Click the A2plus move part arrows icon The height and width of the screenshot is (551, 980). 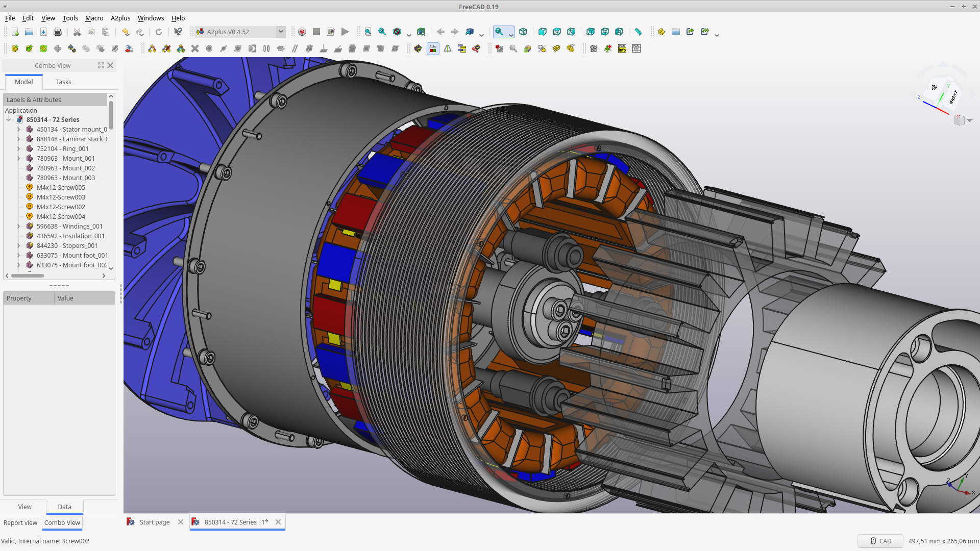[x=58, y=48]
